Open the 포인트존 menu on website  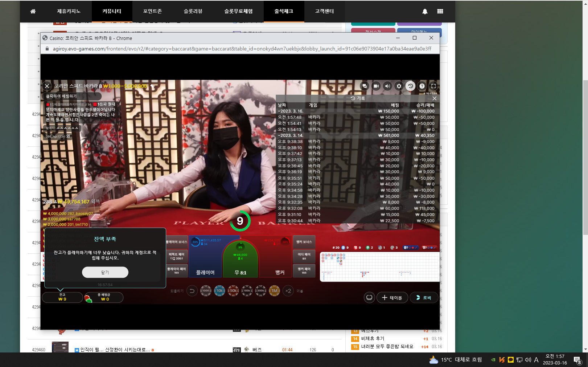152,11
